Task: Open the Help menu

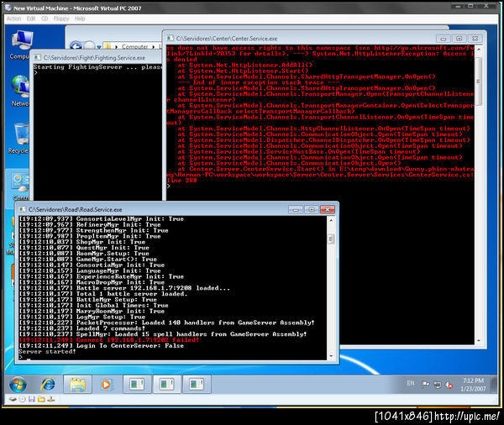Action: pos(80,18)
